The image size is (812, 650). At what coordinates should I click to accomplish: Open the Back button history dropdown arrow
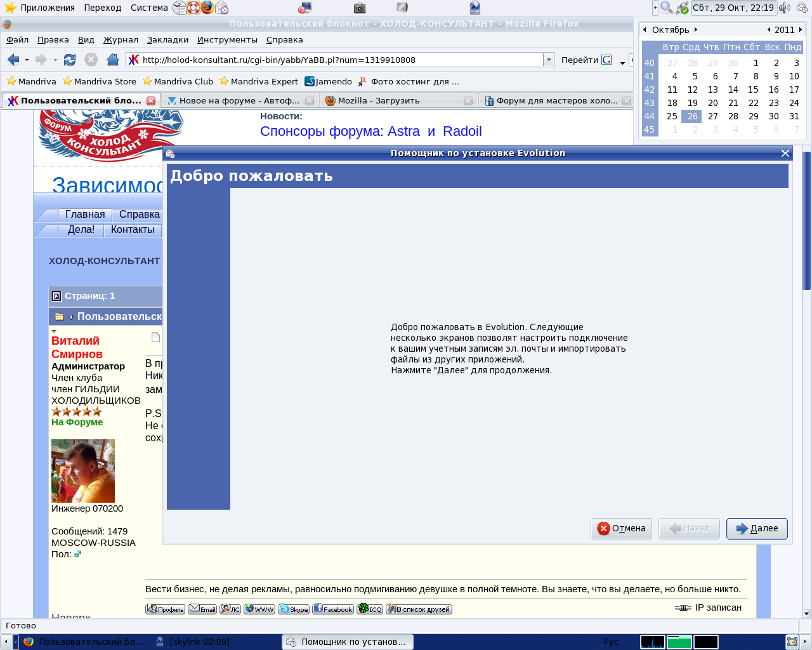[27, 60]
